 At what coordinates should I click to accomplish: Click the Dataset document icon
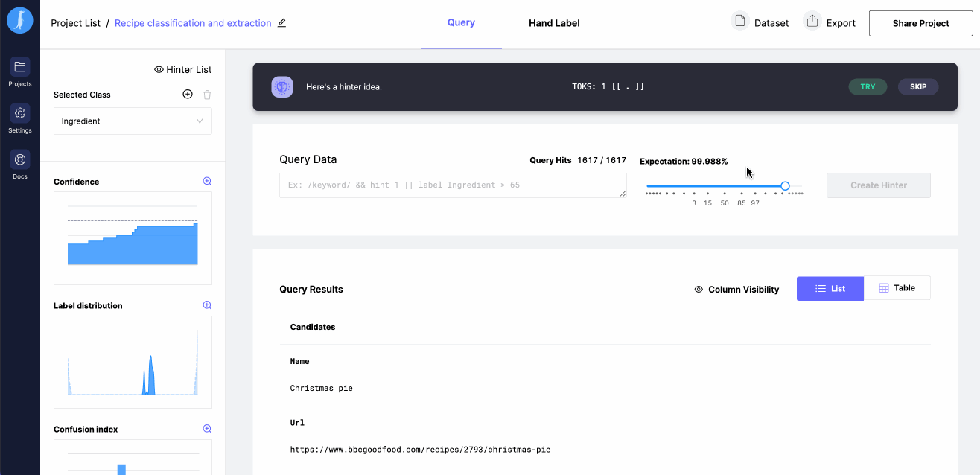tap(740, 22)
